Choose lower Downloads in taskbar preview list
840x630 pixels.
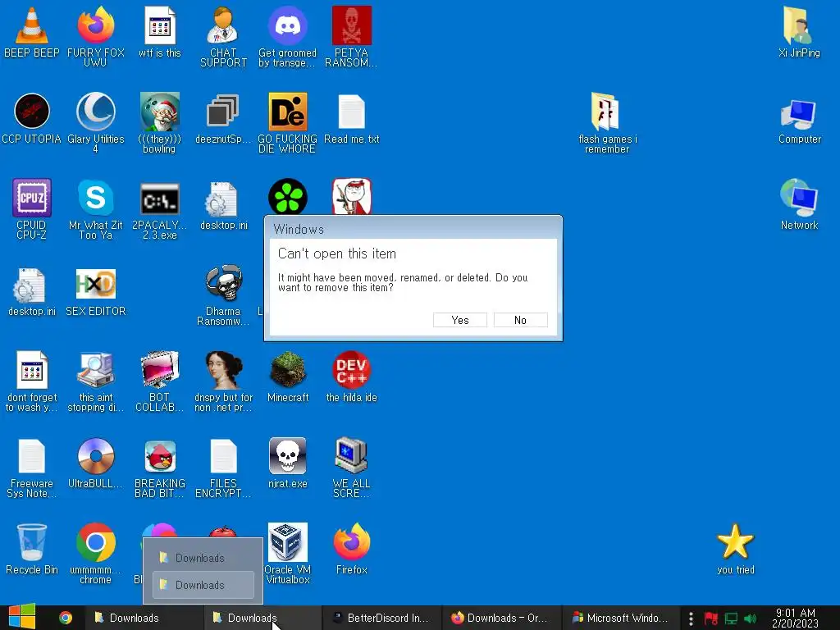coord(203,585)
